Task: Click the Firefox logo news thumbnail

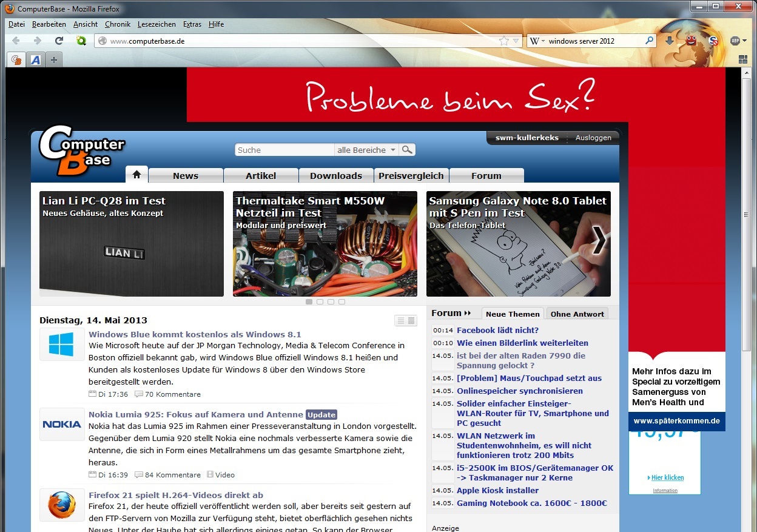Action: click(62, 505)
